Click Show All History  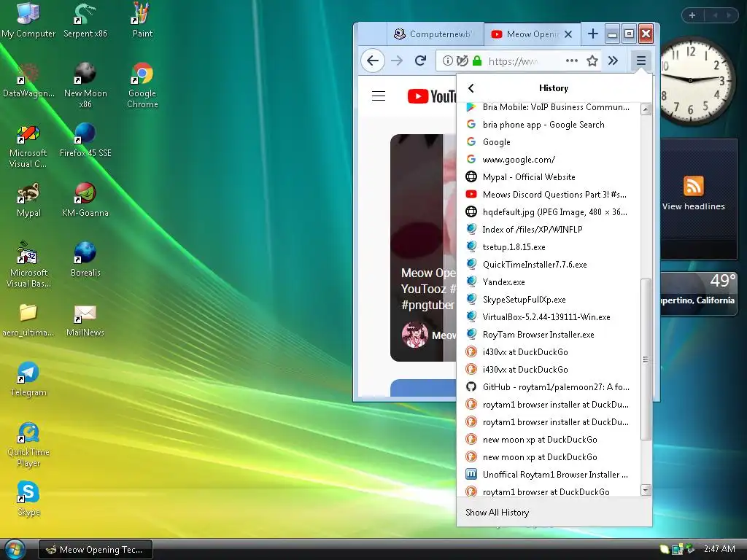[554, 513]
